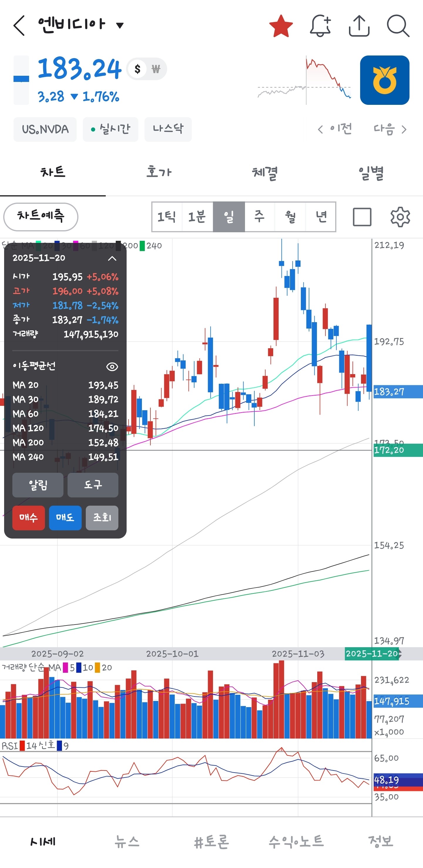Click the 183.24 current price text
The image size is (423, 868).
(79, 69)
